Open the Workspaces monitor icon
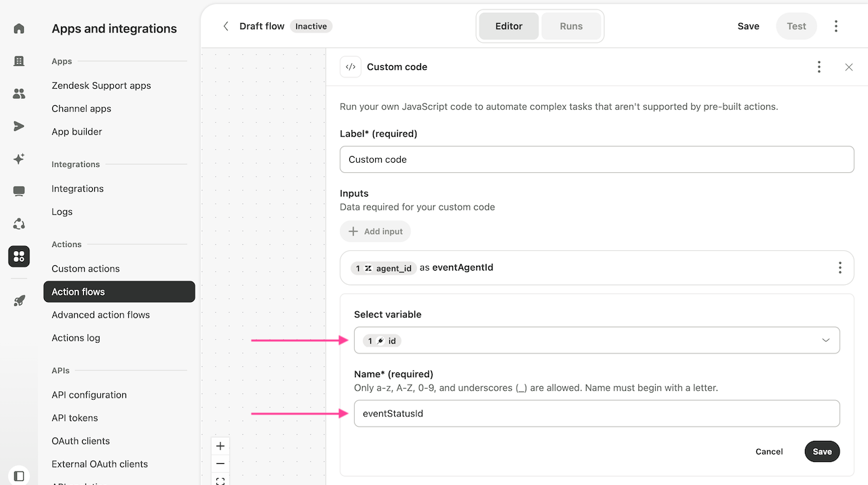Screen dimensions: 868x485 [x=19, y=191]
